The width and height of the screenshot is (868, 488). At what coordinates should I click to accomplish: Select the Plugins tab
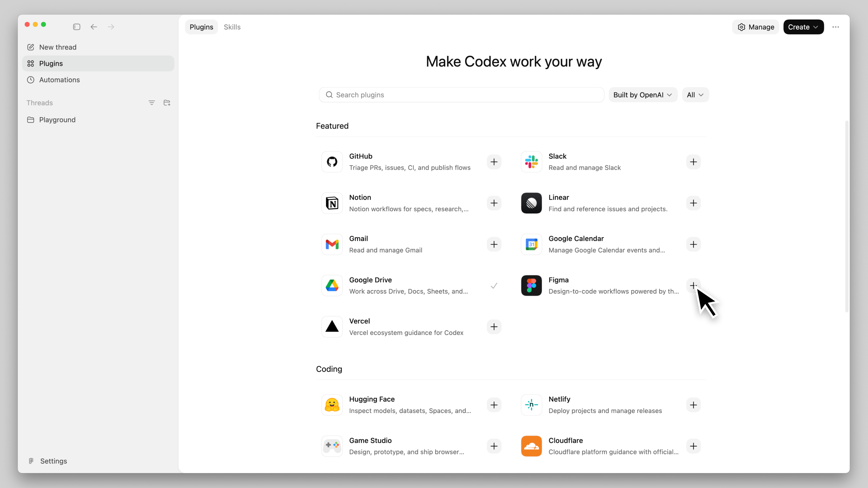(201, 27)
